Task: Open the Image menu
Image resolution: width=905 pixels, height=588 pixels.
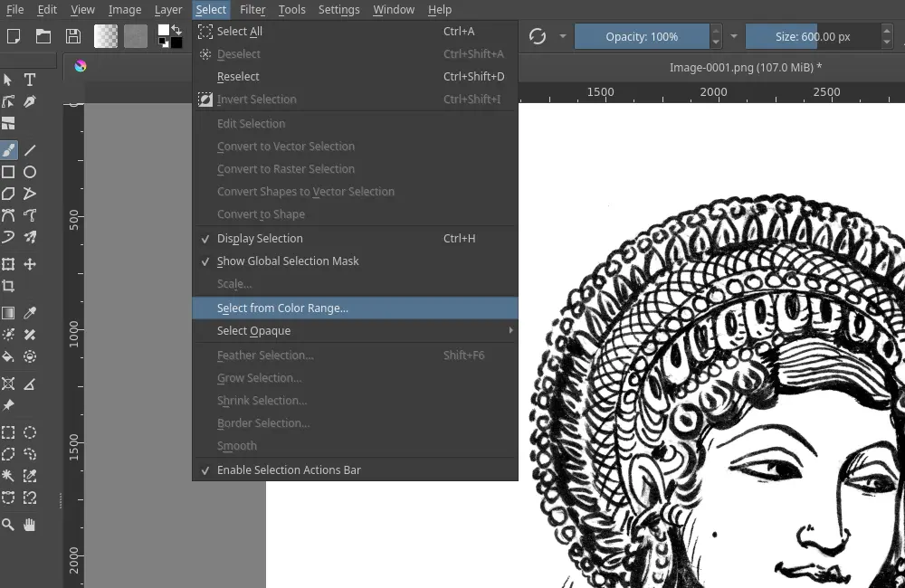Action: [125, 10]
